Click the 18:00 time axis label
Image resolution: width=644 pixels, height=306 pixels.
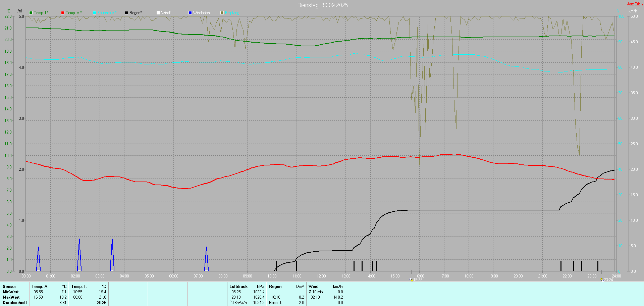coord(469,276)
